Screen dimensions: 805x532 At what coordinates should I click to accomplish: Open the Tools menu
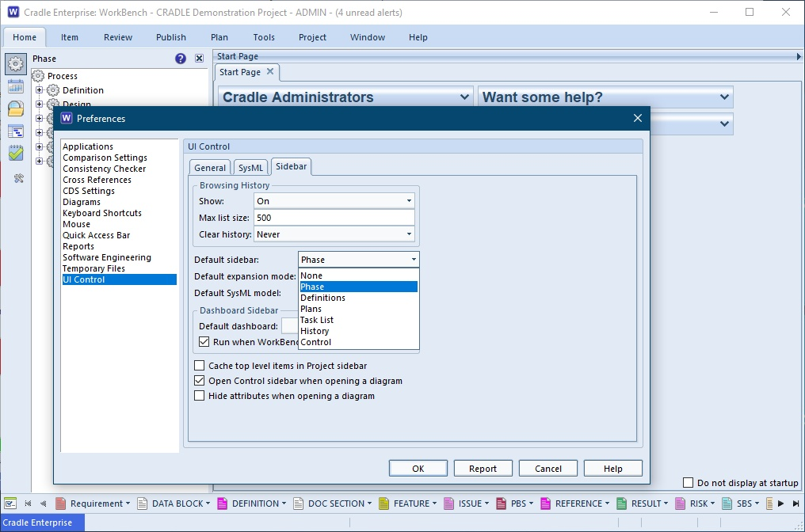pyautogui.click(x=264, y=37)
